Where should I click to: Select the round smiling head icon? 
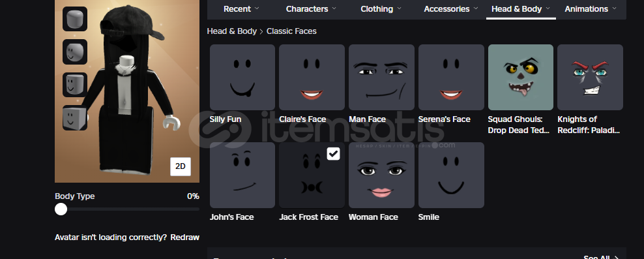point(75,52)
